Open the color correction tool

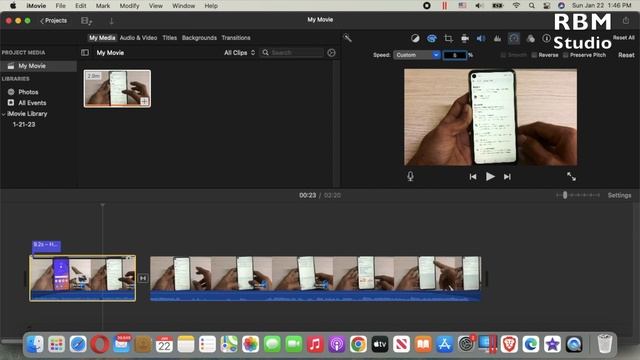click(432, 38)
